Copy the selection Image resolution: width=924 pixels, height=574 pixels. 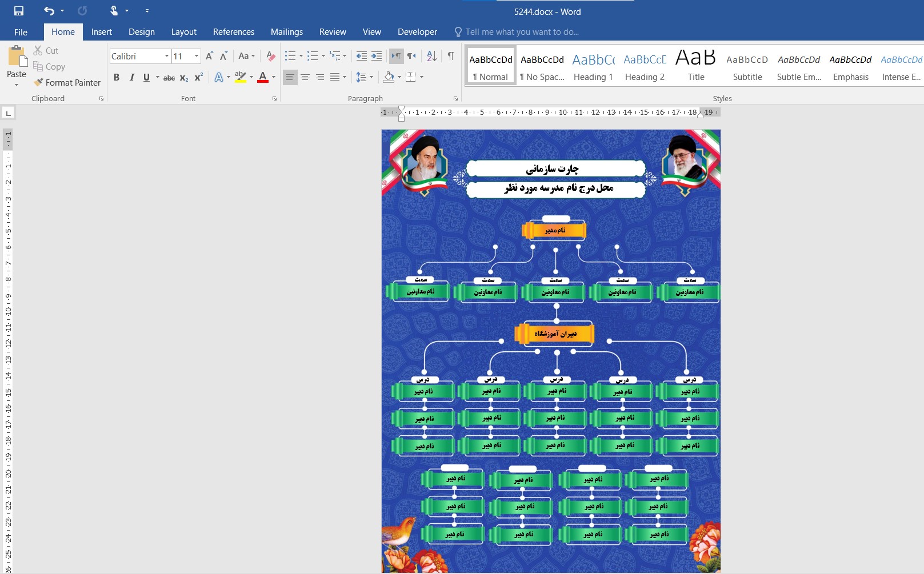pos(49,67)
